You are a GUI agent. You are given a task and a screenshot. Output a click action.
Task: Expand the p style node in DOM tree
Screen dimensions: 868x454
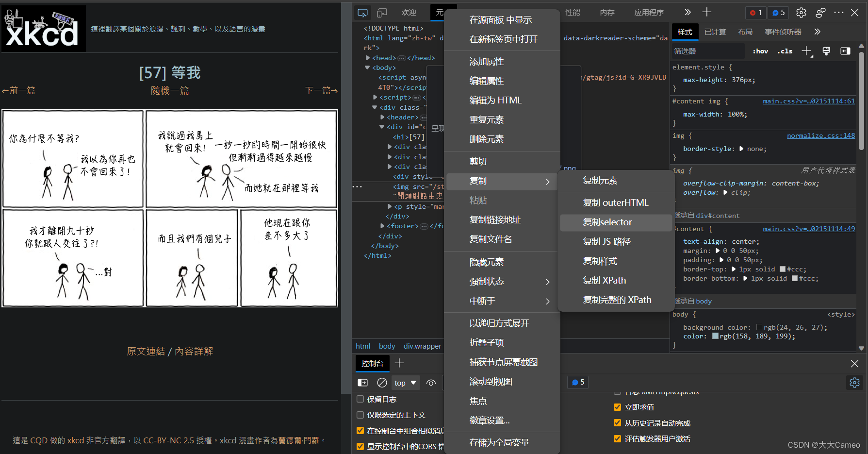(x=390, y=206)
